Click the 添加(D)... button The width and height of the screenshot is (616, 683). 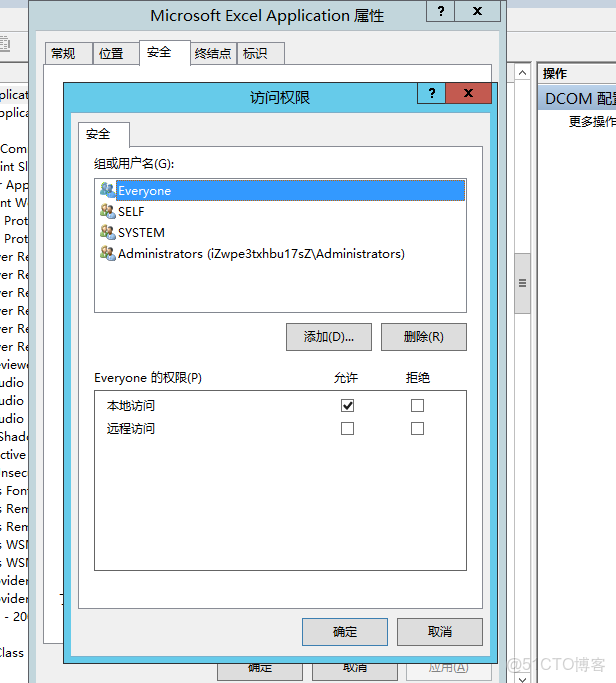point(329,337)
